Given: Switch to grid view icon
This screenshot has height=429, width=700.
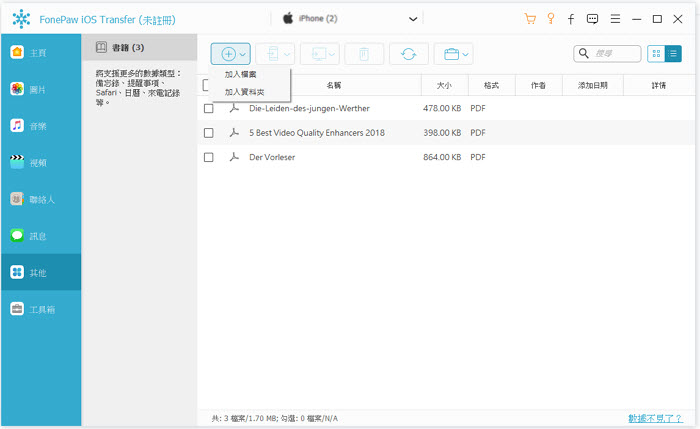Looking at the screenshot, I should point(656,54).
